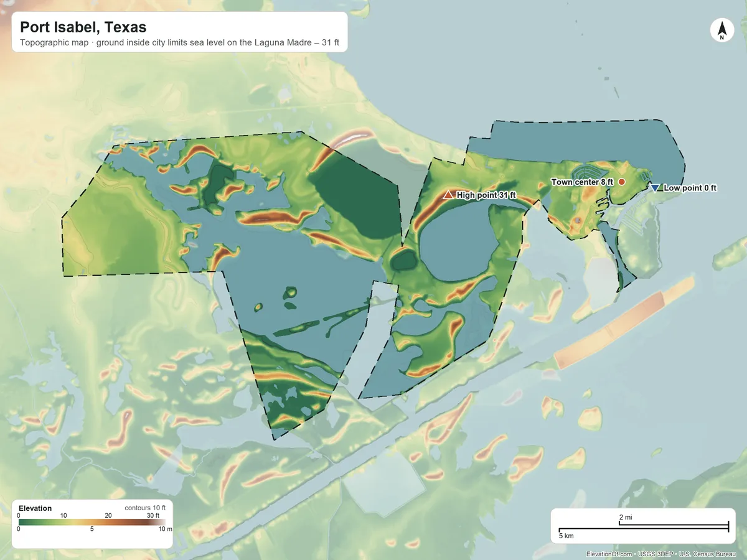
Task: Click the '30 ft' legend tick label
Action: pyautogui.click(x=153, y=515)
